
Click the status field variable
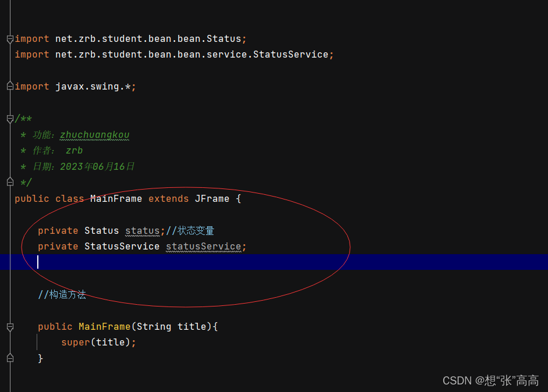(143, 231)
